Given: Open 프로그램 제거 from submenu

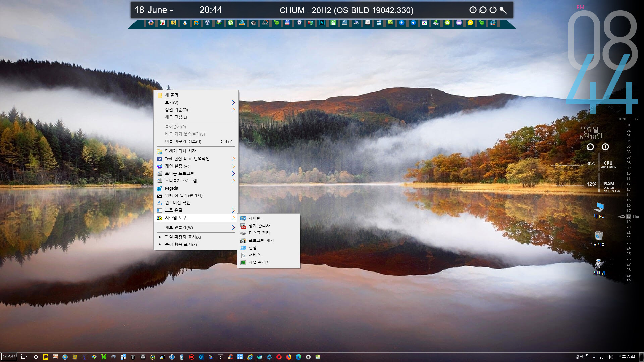Looking at the screenshot, I should coord(268,240).
